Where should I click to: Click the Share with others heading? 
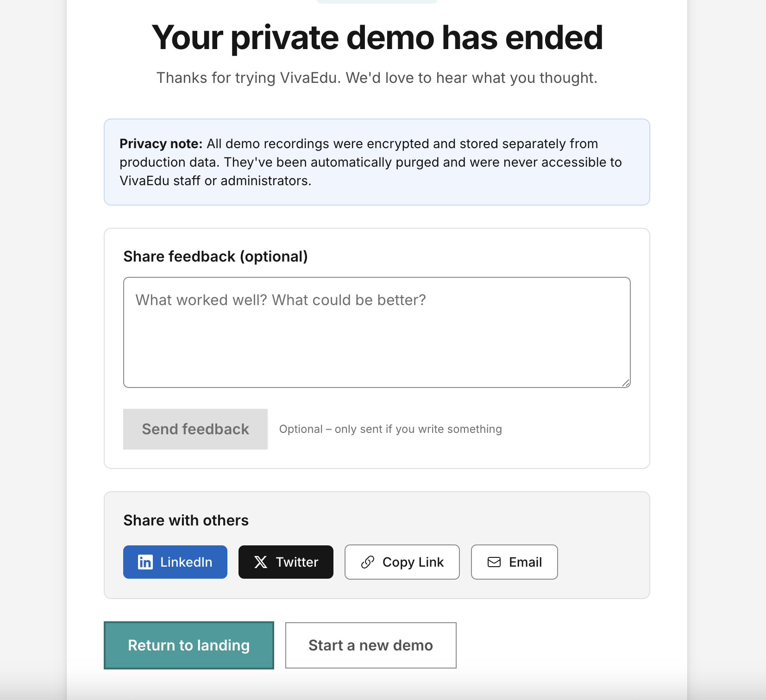click(186, 520)
